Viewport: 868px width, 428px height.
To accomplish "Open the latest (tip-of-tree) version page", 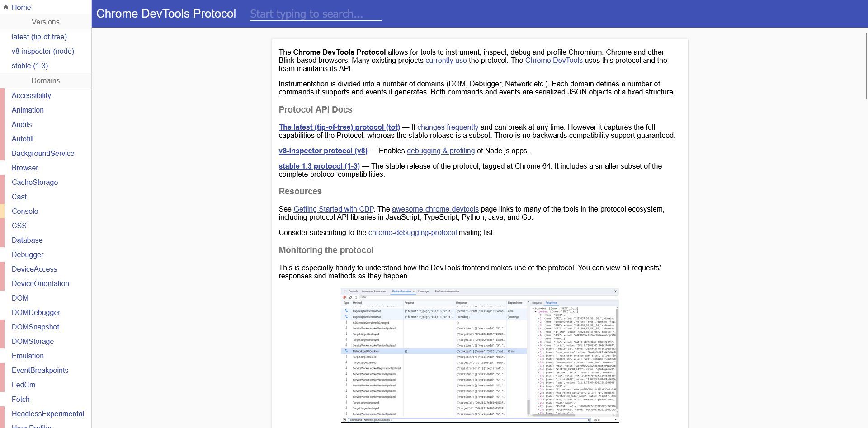I will click(39, 37).
